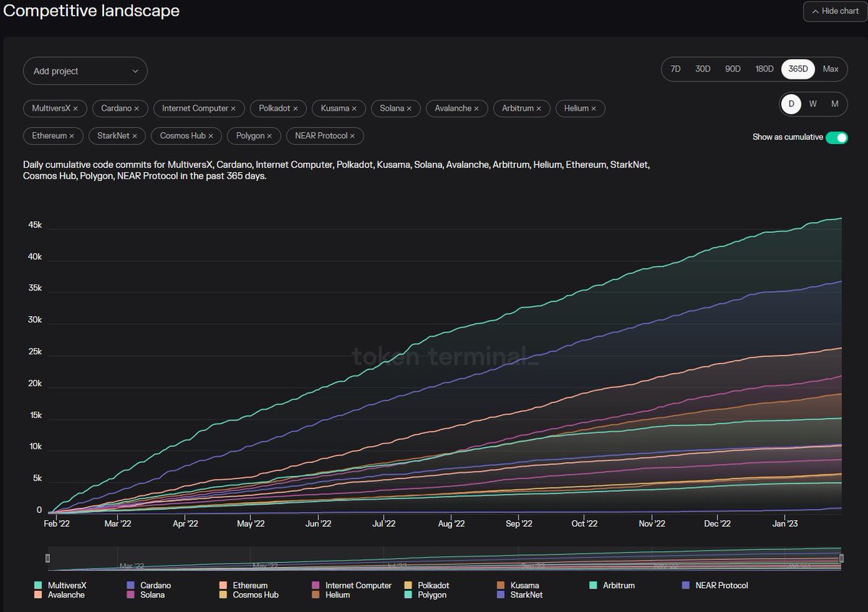Screen dimensions: 868x612
Task: Toggle the Show as cumulative switch
Action: point(837,137)
